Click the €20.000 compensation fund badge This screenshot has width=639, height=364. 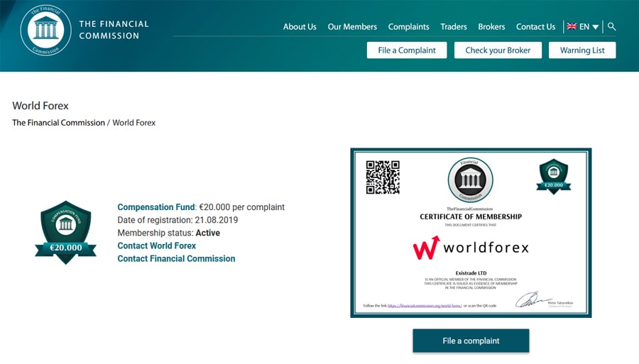(66, 232)
